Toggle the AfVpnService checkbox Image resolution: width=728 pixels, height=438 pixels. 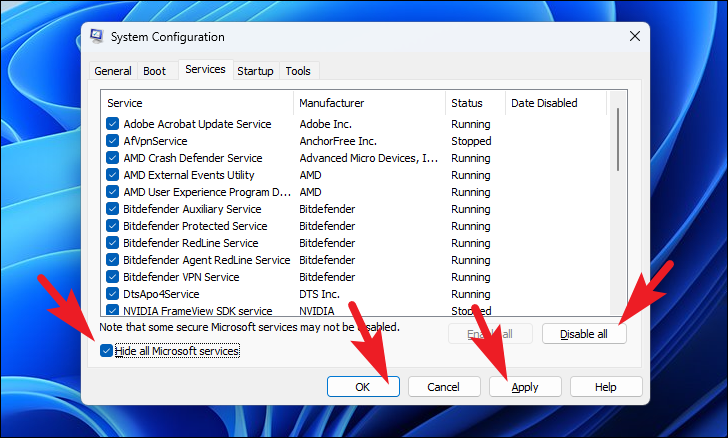point(112,141)
